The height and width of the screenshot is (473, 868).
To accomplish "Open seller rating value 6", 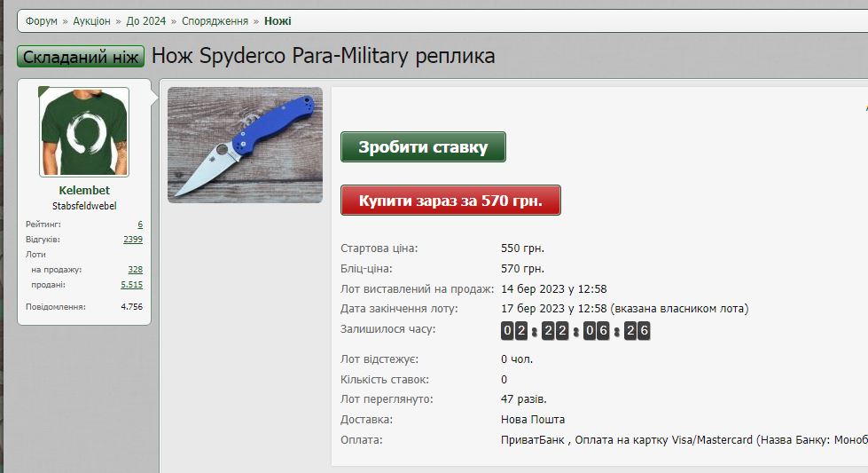I will pos(140,225).
